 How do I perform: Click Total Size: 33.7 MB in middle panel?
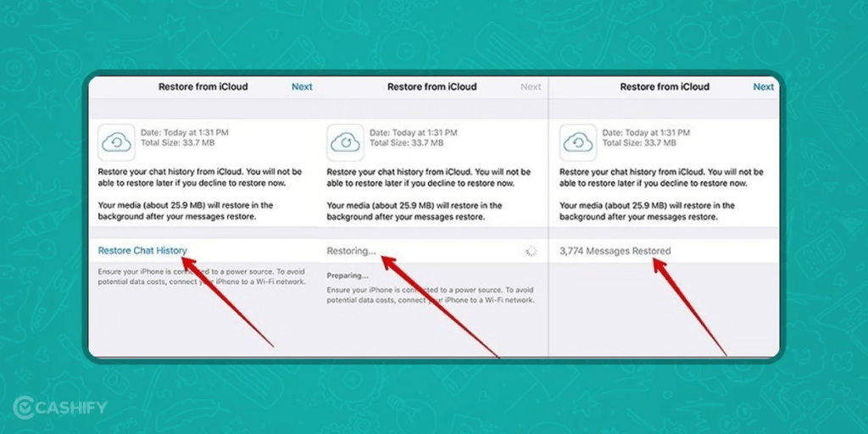(406, 142)
